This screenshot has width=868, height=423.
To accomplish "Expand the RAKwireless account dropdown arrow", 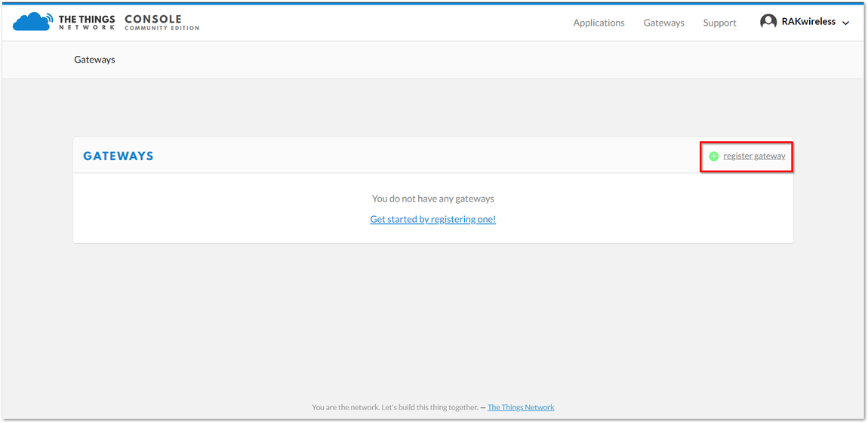I will 845,23.
